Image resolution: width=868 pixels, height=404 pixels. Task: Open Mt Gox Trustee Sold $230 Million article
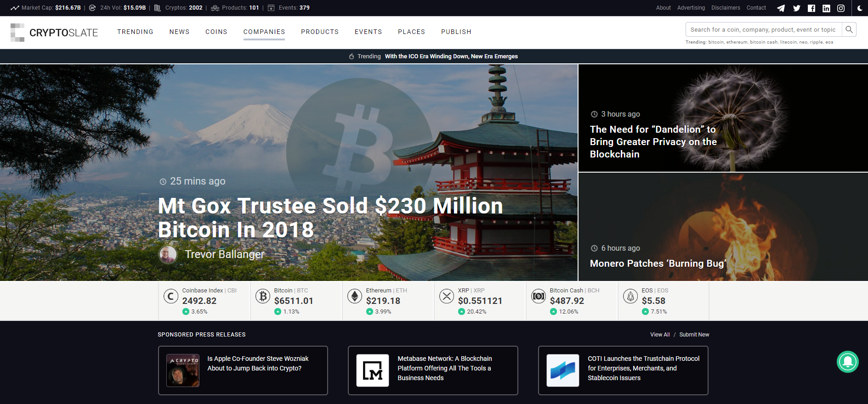pyautogui.click(x=330, y=218)
